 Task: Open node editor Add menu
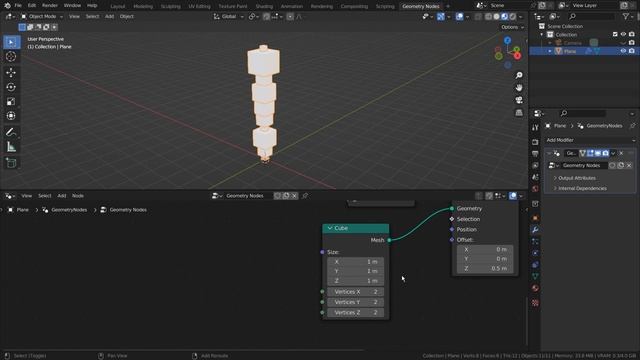(x=62, y=196)
